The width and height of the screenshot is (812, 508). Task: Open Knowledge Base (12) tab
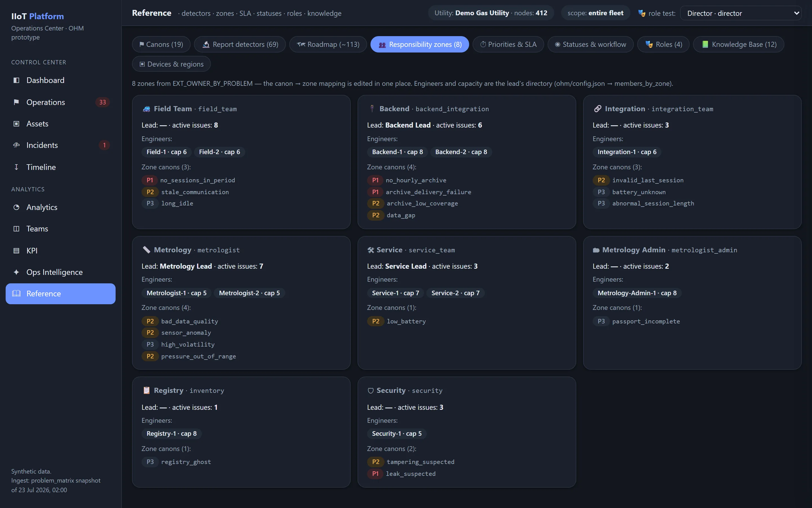pos(738,44)
